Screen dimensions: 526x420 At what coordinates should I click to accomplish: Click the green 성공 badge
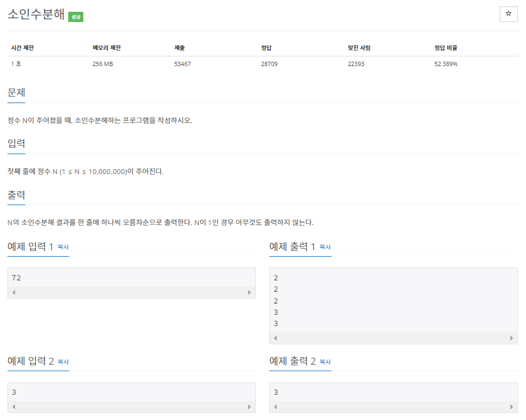click(x=76, y=17)
